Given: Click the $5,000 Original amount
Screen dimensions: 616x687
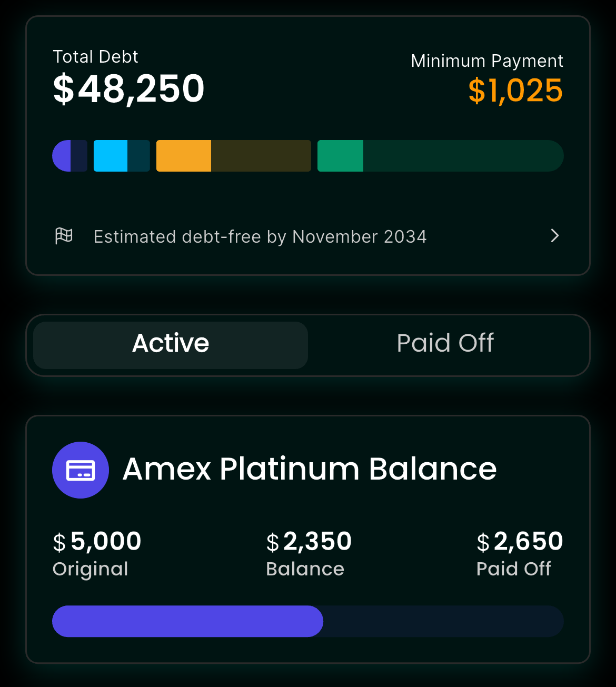Looking at the screenshot, I should (x=97, y=542).
